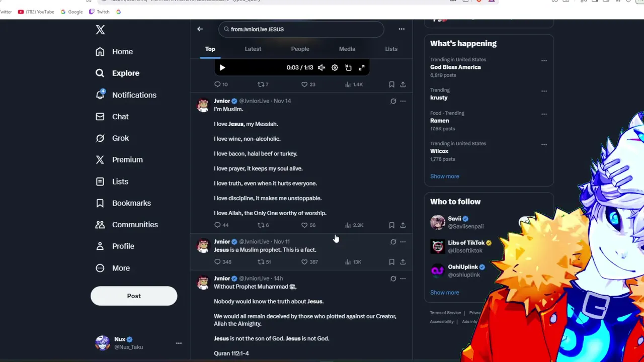Image resolution: width=644 pixels, height=362 pixels.
Task: Like the video post with 23 likes
Action: (x=308, y=84)
